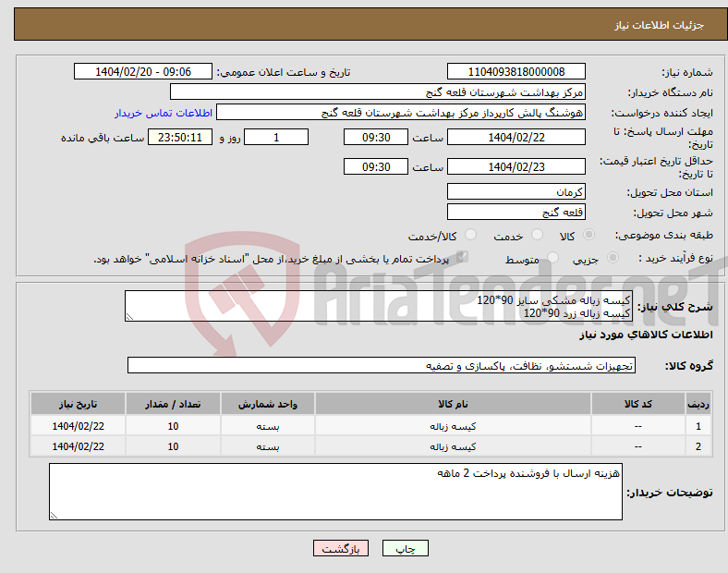This screenshot has width=728, height=573.
Task: Click the توضیحات خریدار notes textarea
Action: [335, 492]
